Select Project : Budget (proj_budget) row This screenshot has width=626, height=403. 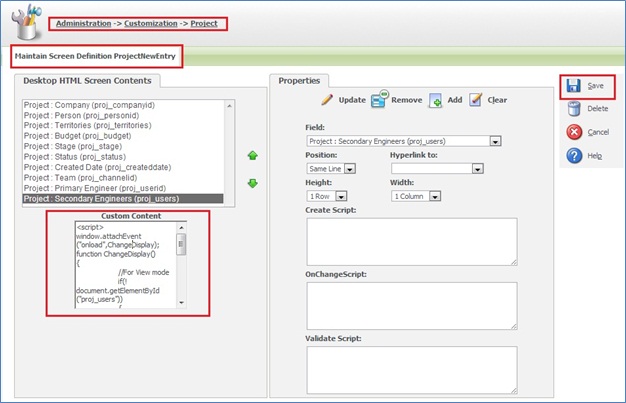click(123, 136)
